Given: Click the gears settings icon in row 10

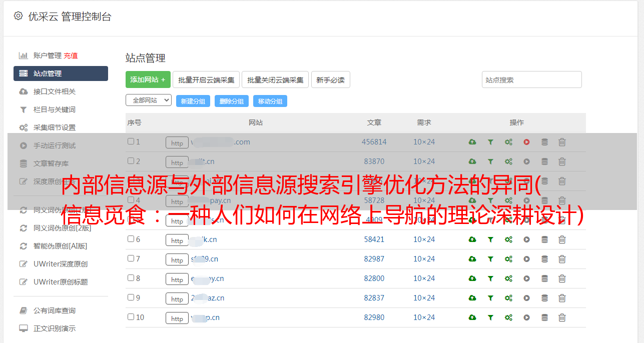Looking at the screenshot, I should (508, 317).
